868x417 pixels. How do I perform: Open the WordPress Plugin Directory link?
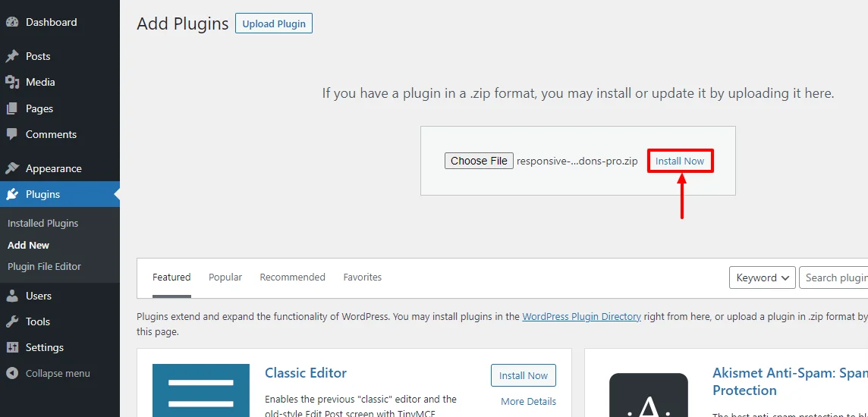pos(582,317)
